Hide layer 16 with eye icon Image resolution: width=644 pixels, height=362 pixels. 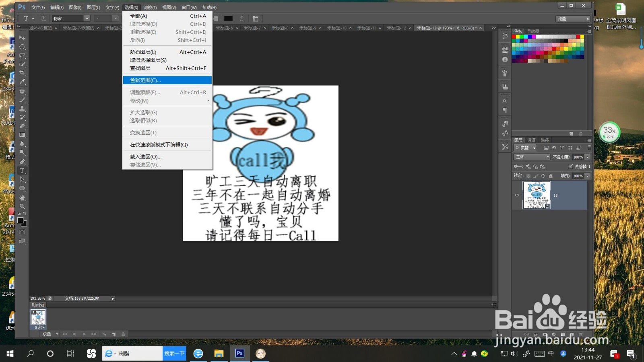pyautogui.click(x=517, y=195)
